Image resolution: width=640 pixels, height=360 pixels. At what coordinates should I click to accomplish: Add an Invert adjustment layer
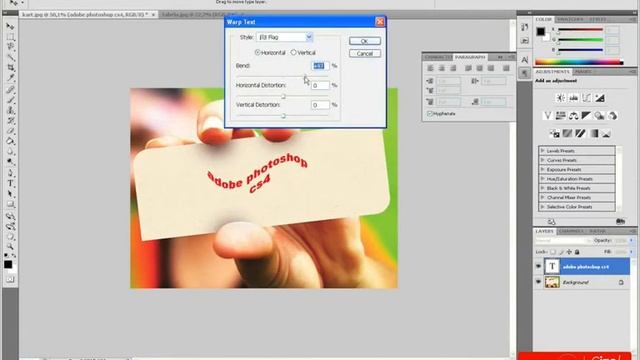point(554,133)
